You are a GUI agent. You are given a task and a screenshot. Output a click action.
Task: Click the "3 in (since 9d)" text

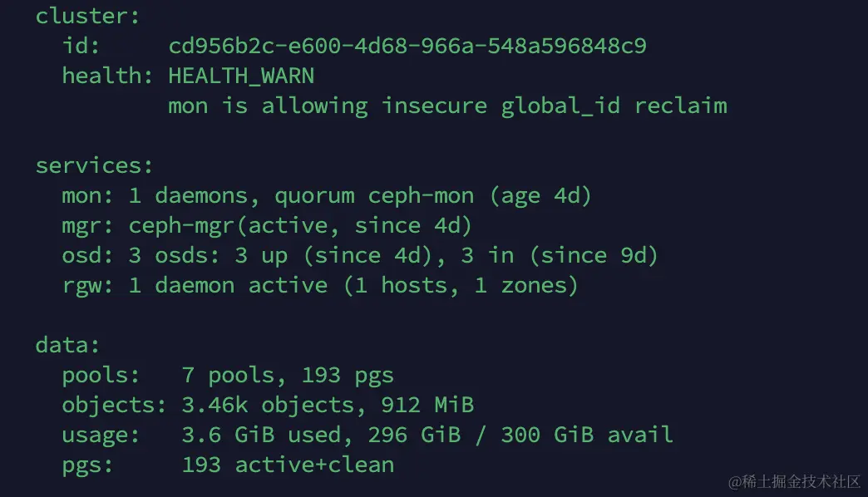point(559,256)
